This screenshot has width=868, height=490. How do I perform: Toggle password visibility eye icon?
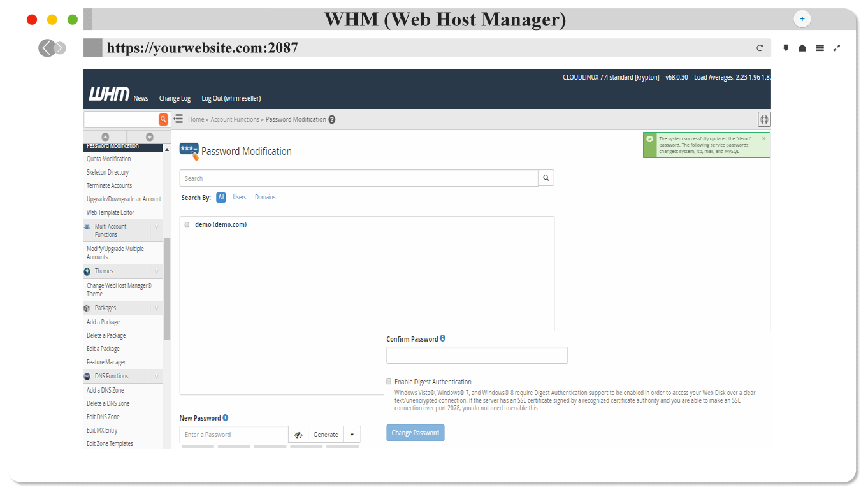298,435
